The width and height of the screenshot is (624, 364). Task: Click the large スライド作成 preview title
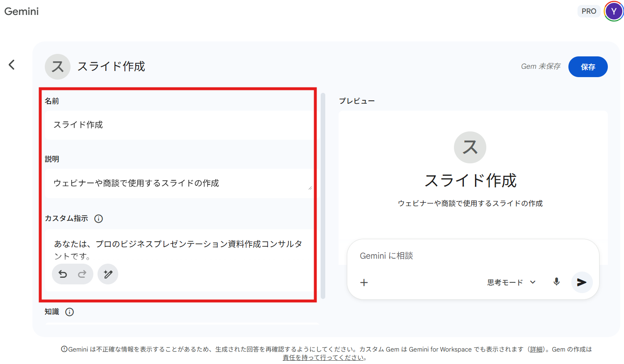click(470, 181)
